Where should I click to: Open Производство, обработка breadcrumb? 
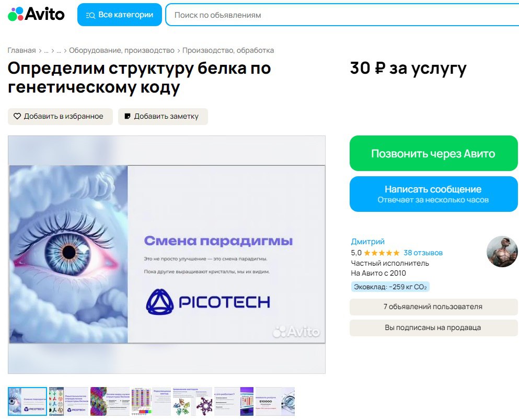pyautogui.click(x=228, y=50)
